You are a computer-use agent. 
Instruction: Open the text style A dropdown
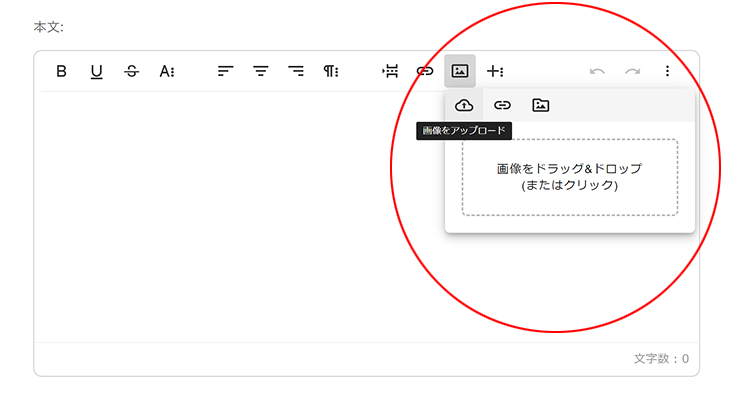point(167,71)
